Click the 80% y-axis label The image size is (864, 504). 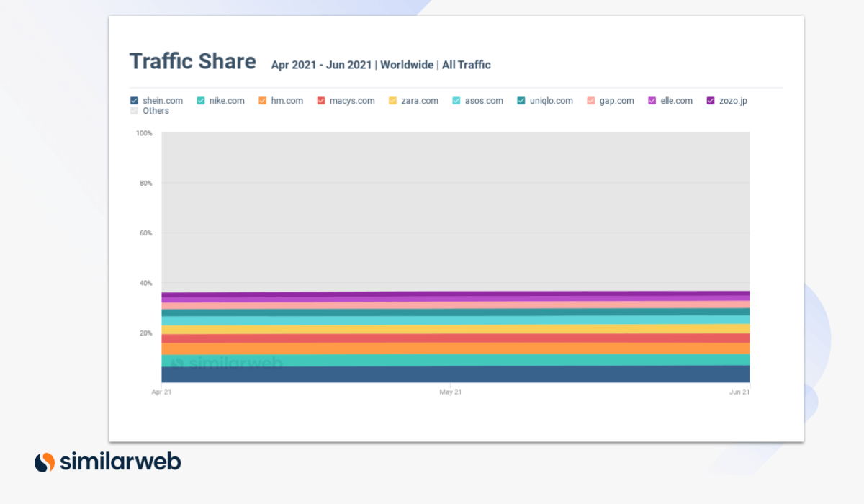(146, 184)
